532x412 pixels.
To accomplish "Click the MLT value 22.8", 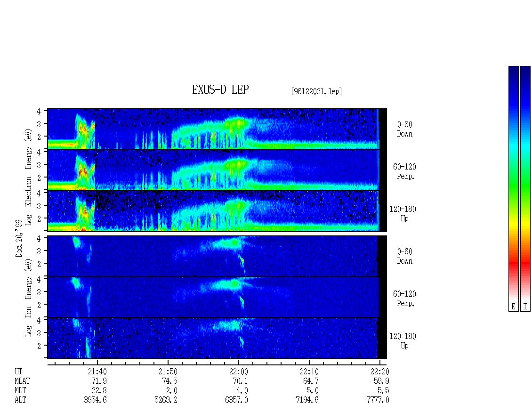I will [x=99, y=391].
